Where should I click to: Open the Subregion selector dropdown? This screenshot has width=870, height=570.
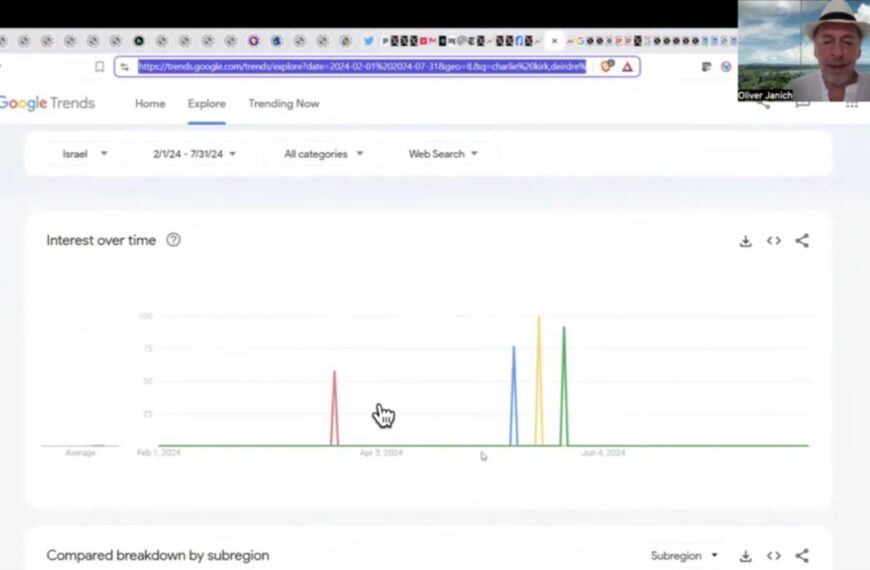click(x=684, y=556)
